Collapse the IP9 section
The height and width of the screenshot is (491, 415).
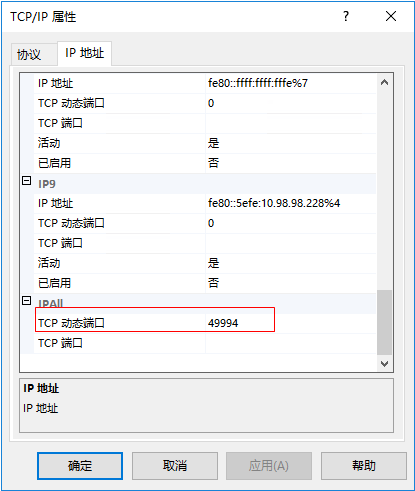(x=26, y=181)
